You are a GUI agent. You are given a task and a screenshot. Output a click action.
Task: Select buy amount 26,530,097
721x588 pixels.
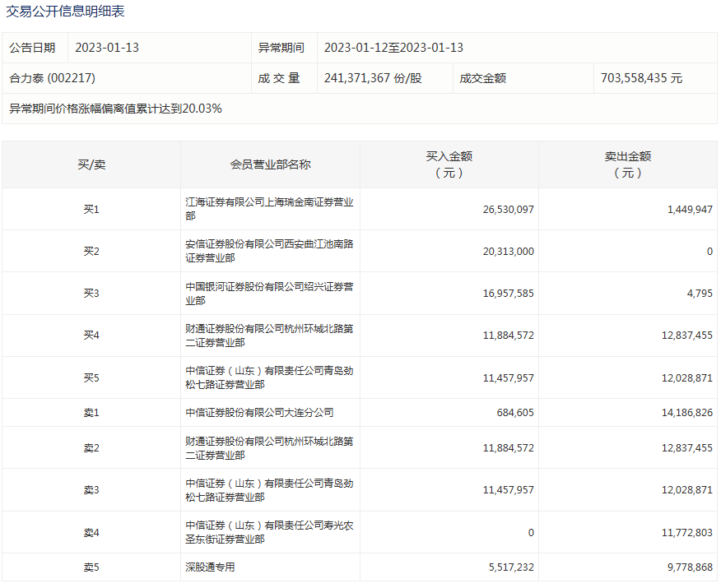[x=508, y=210]
